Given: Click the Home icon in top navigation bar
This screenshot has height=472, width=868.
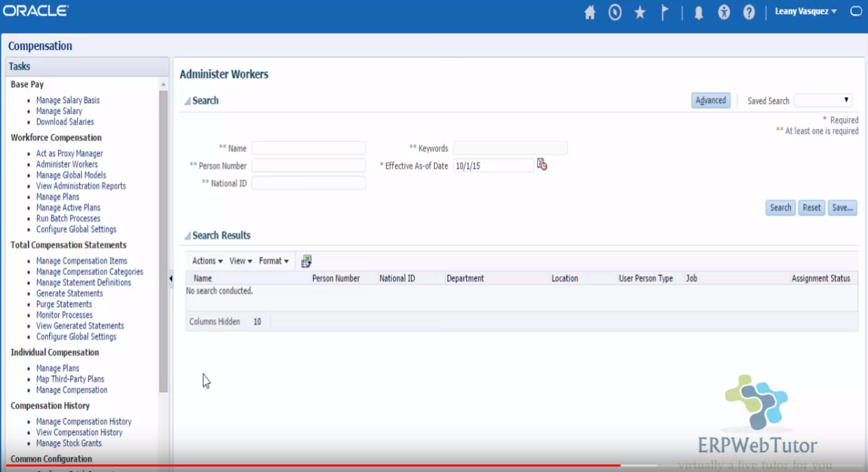Looking at the screenshot, I should tap(589, 12).
